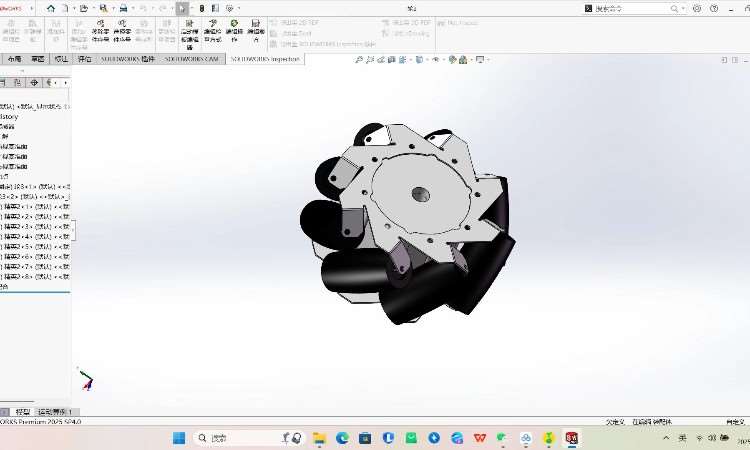Click the Home icon in the quick access toolbar
The width and height of the screenshot is (750, 450).
(50, 8)
